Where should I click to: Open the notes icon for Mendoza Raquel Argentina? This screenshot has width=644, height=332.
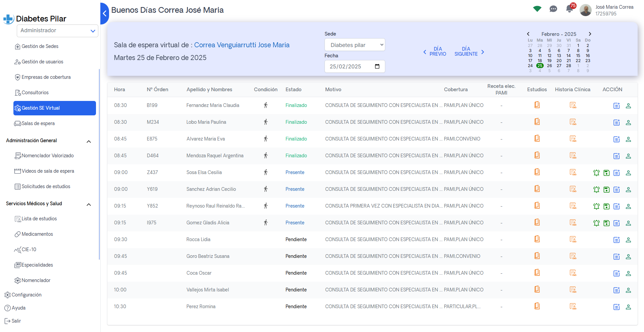616,156
